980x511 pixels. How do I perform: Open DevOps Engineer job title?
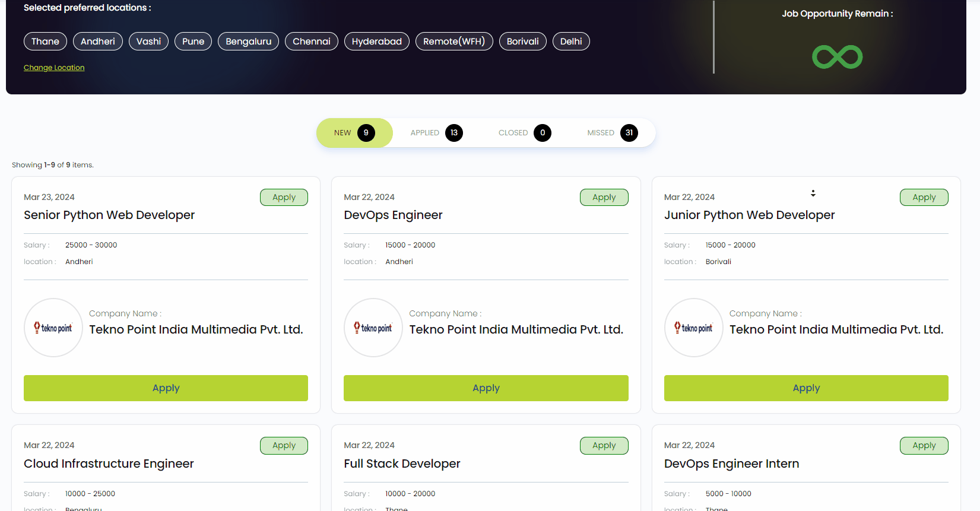[x=393, y=215]
